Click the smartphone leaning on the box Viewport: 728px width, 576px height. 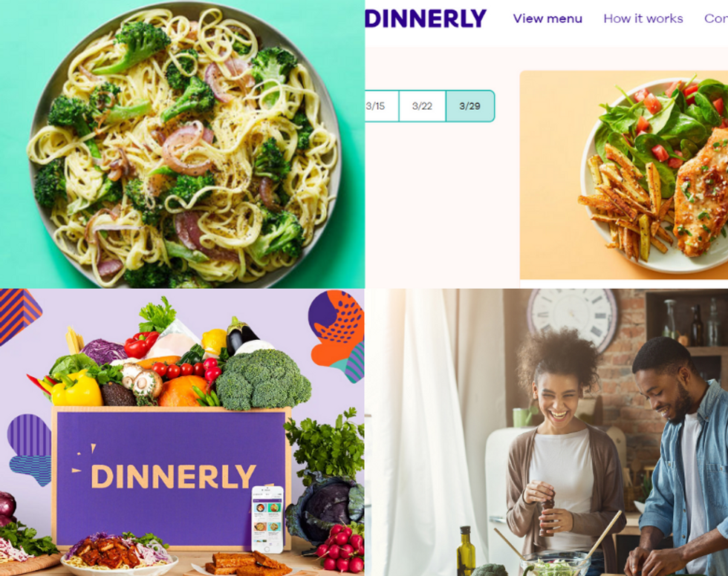[267, 519]
